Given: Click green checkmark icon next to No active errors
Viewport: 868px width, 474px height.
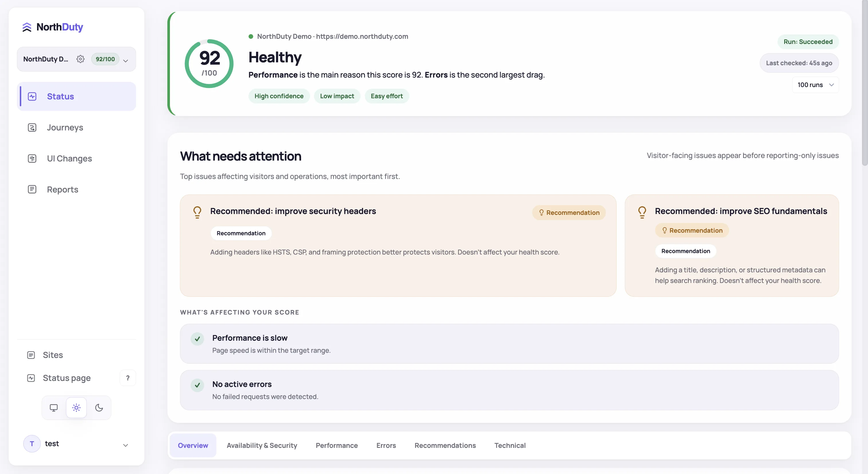Looking at the screenshot, I should coord(197,385).
